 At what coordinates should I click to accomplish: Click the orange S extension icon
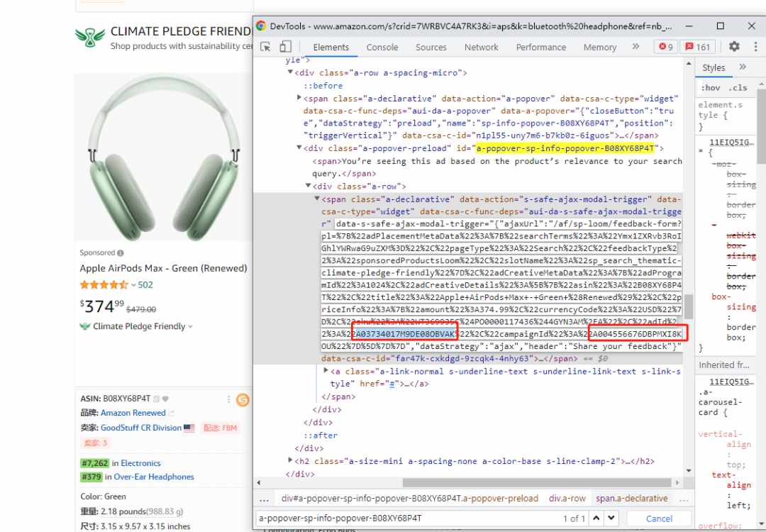[x=243, y=400]
